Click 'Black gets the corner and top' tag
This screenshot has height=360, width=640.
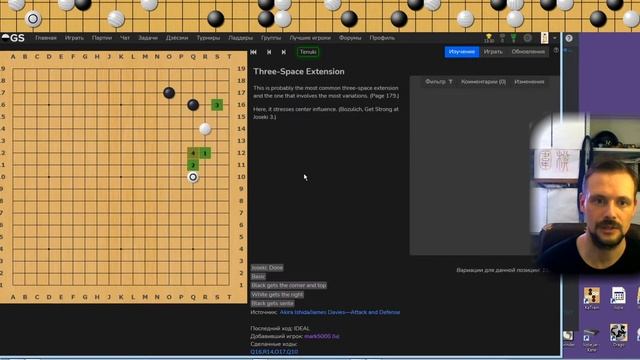click(289, 286)
